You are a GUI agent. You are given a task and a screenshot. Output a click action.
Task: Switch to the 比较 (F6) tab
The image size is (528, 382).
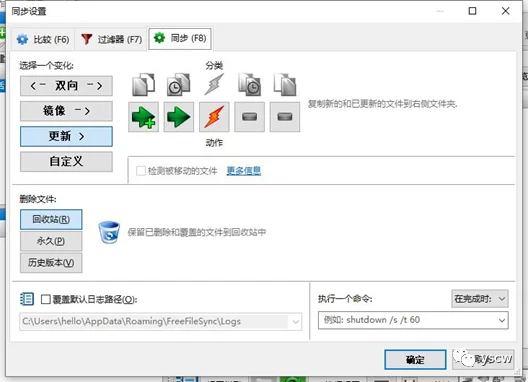[x=43, y=39]
